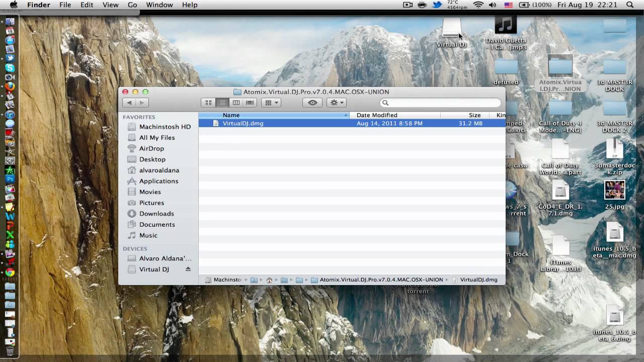Open Documents in the sidebar
Screen dimensions: 644x362
(x=151, y=224)
